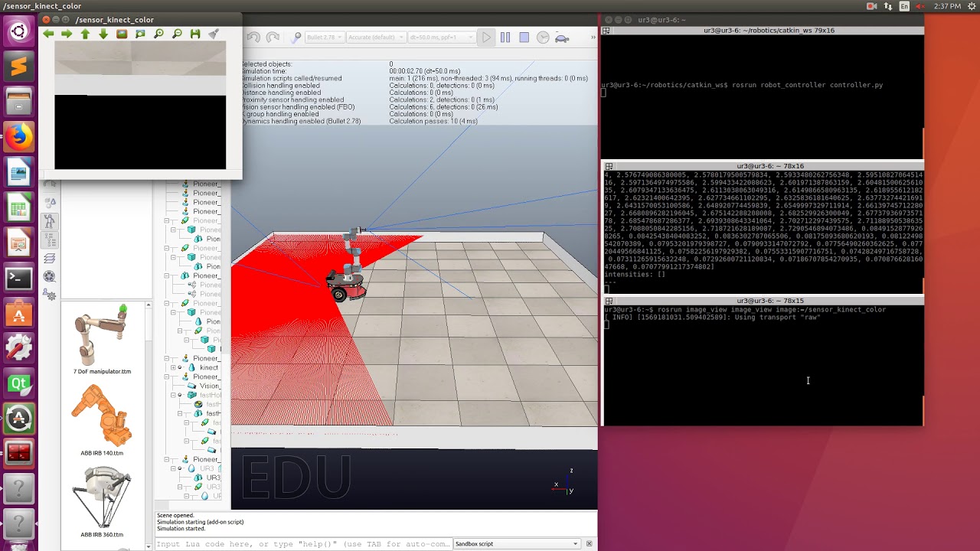
Task: Select the ABB IRB 140 model thumbnail
Action: click(x=102, y=416)
